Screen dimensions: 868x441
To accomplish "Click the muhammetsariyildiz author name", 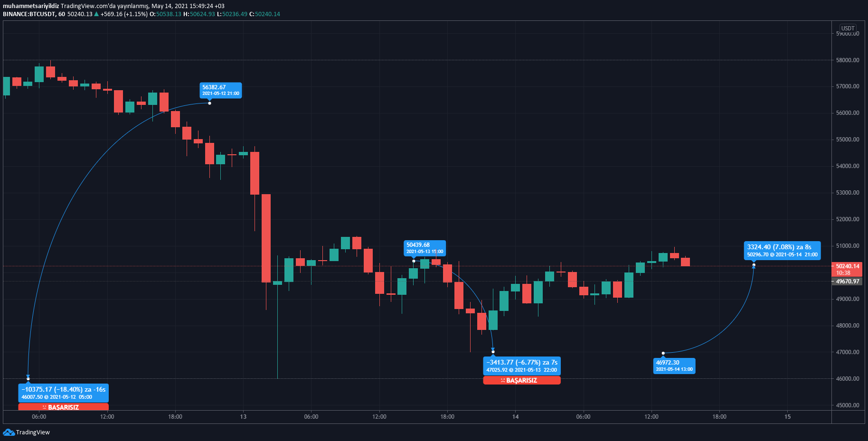I will click(31, 6).
